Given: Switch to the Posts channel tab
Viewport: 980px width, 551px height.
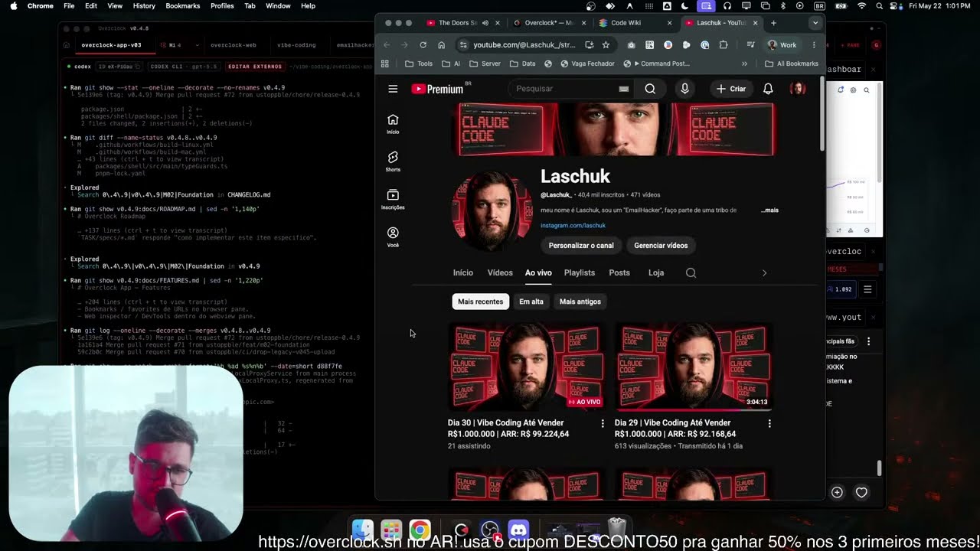Looking at the screenshot, I should [x=619, y=272].
